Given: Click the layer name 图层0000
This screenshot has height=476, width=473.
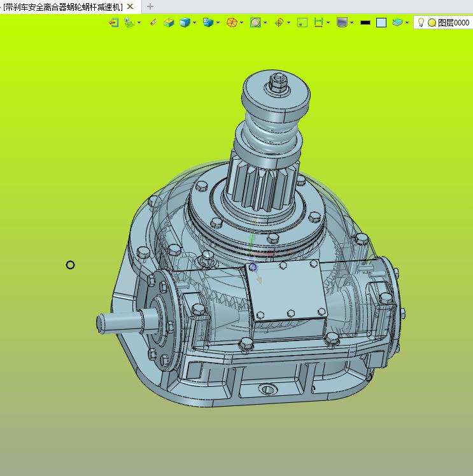Looking at the screenshot, I should point(453,22).
